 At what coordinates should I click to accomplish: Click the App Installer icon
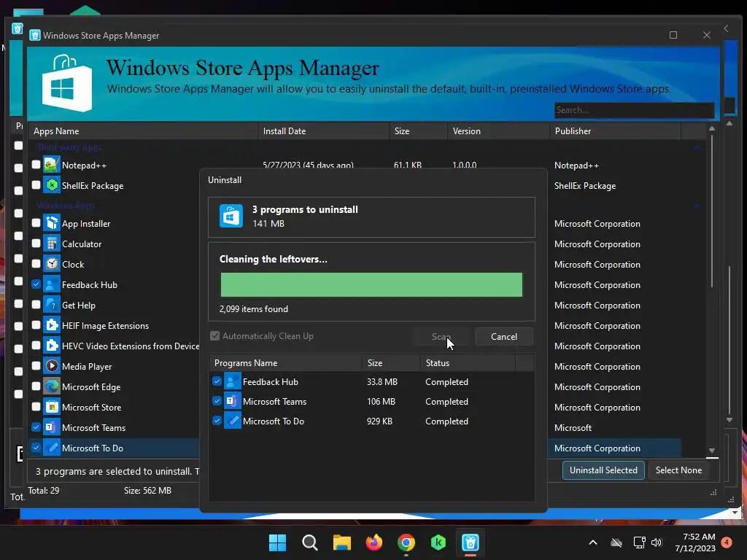tap(52, 223)
